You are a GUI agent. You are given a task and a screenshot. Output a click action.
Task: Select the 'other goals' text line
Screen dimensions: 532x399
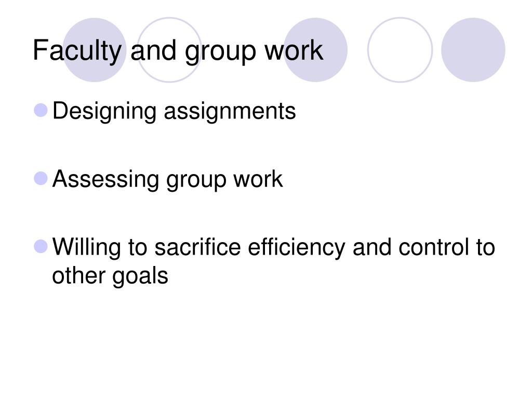coord(110,276)
